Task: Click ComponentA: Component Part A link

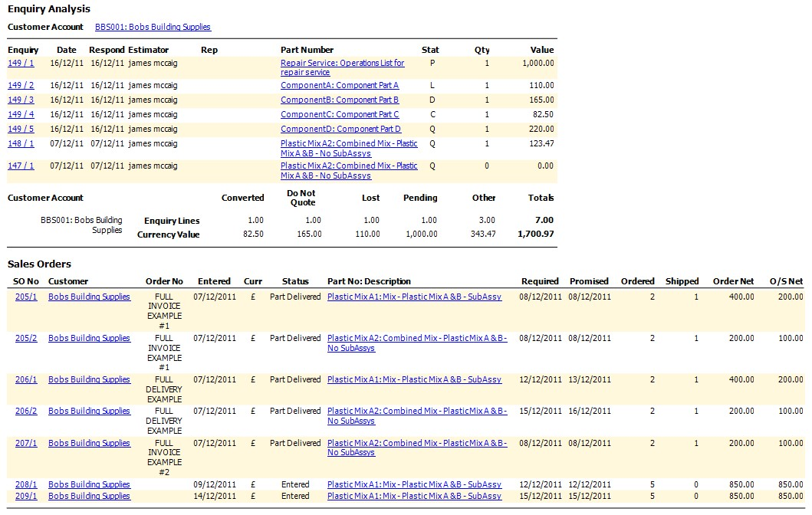Action: pyautogui.click(x=340, y=86)
